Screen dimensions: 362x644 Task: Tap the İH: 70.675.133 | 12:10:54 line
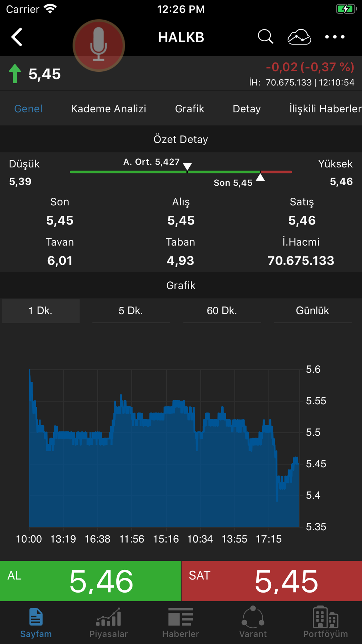point(302,83)
